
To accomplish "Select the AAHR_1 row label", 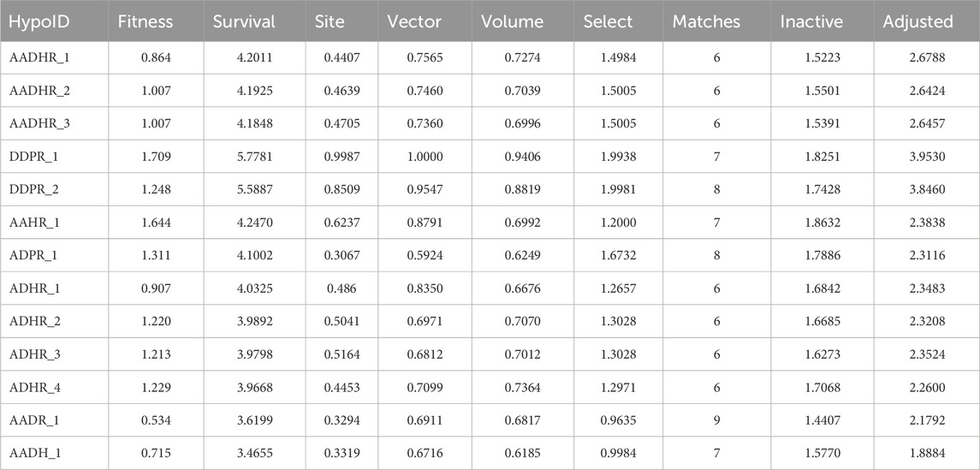I will coord(33,223).
